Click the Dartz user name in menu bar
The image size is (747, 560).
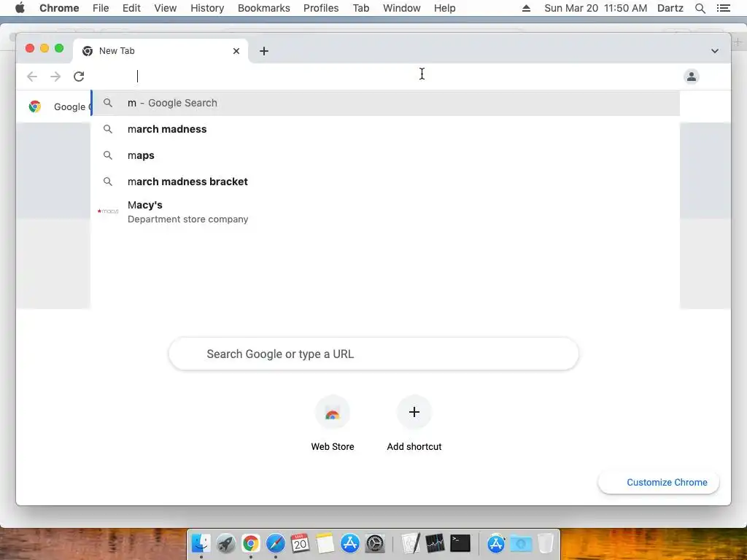670,8
